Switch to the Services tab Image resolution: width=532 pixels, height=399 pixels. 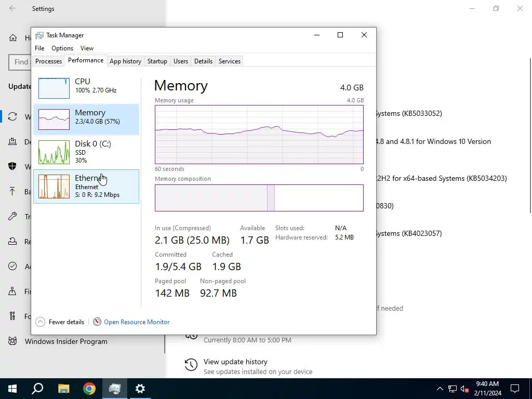229,61
